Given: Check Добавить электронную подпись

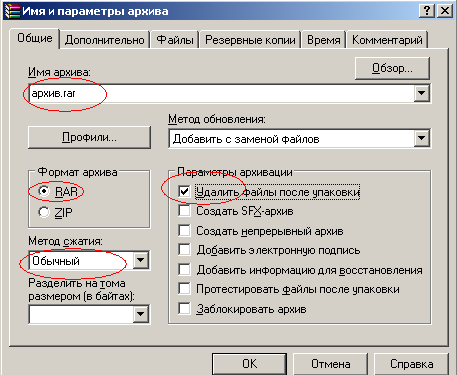Looking at the screenshot, I should coord(184,250).
